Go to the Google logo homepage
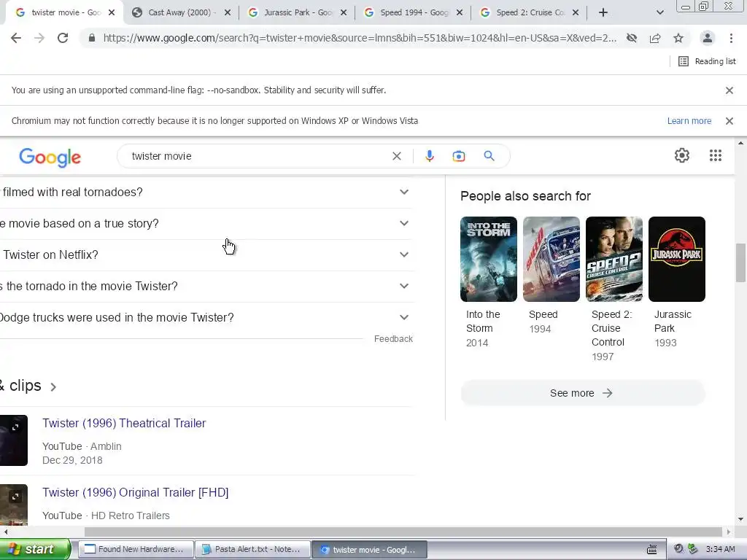 click(50, 157)
